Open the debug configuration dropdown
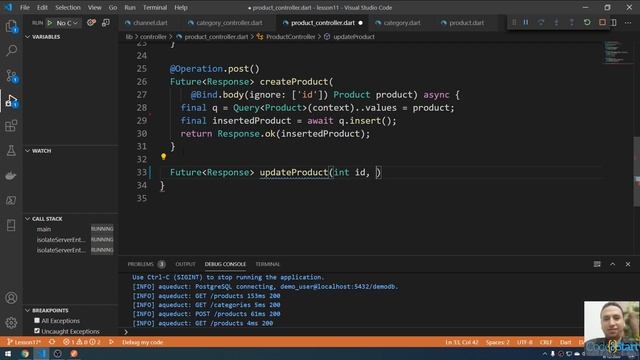 (x=67, y=23)
